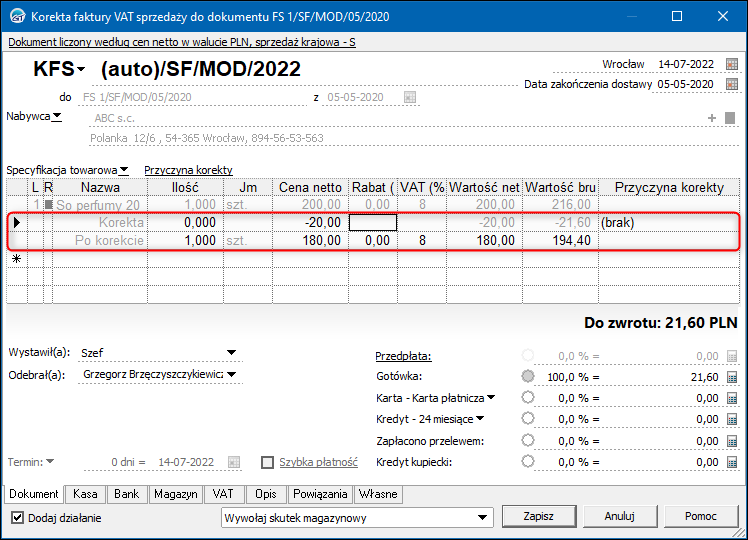Click the Anuluj button
Image resolution: width=748 pixels, height=540 pixels.
pos(620,516)
